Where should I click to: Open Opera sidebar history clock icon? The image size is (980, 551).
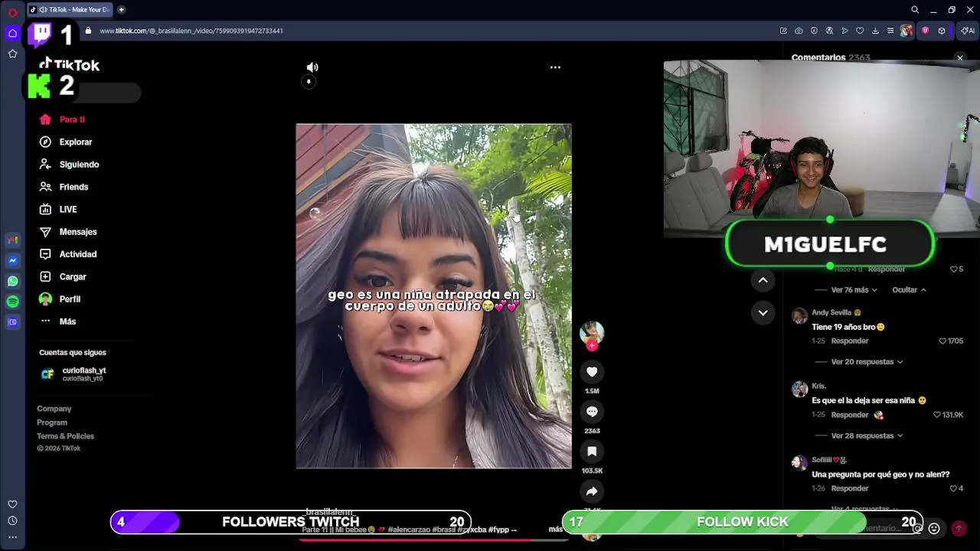pos(12,521)
